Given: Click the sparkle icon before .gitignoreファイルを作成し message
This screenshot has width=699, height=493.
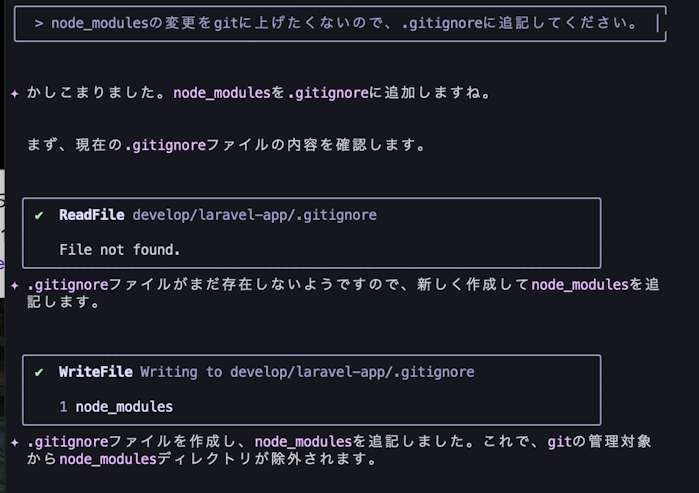Looking at the screenshot, I should click(15, 442).
